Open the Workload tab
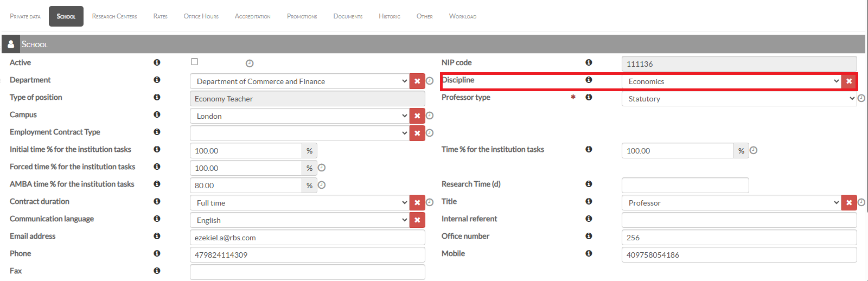868x281 pixels. click(x=462, y=16)
